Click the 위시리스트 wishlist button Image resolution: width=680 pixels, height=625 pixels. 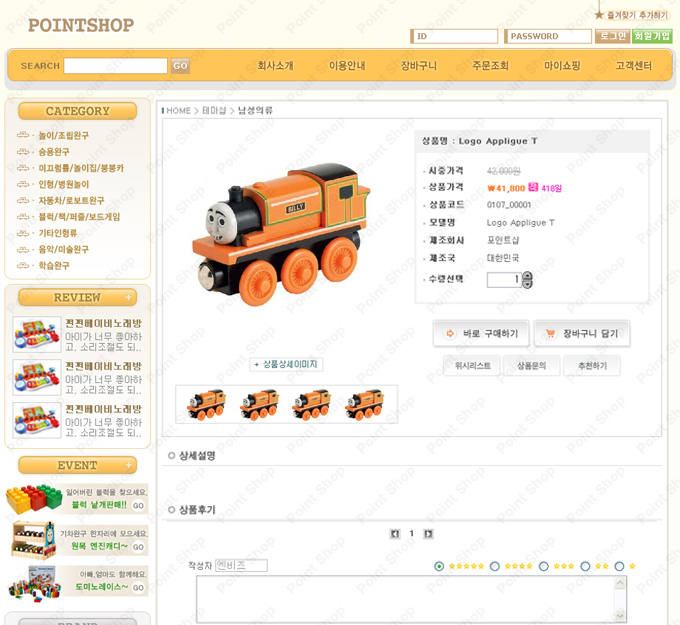click(x=472, y=366)
